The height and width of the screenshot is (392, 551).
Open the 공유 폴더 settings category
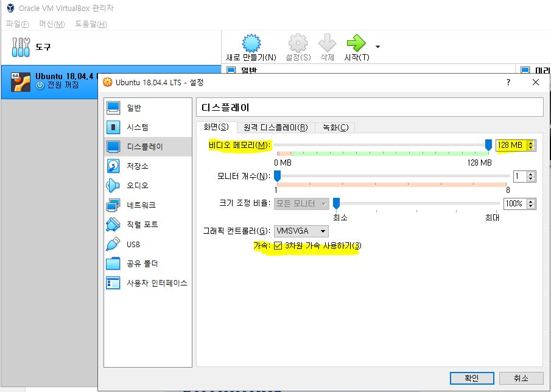coord(148,264)
